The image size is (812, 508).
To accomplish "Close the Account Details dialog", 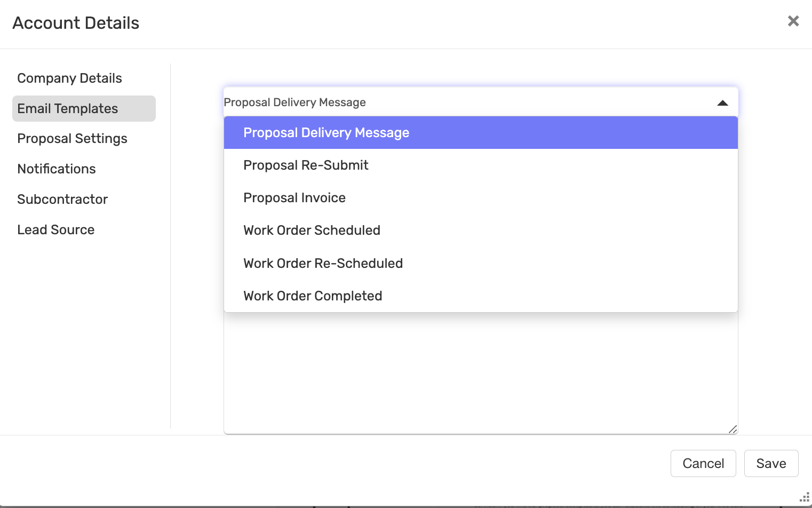I will click(x=793, y=21).
